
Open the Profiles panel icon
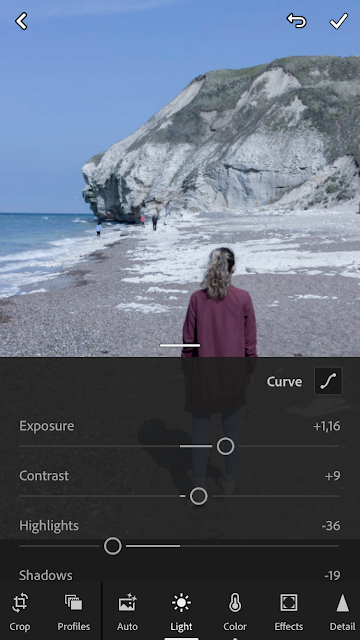pyautogui.click(x=73, y=603)
